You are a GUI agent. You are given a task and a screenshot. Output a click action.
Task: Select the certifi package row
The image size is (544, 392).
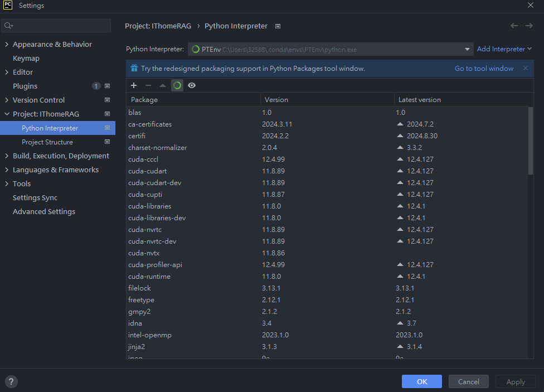pos(327,135)
